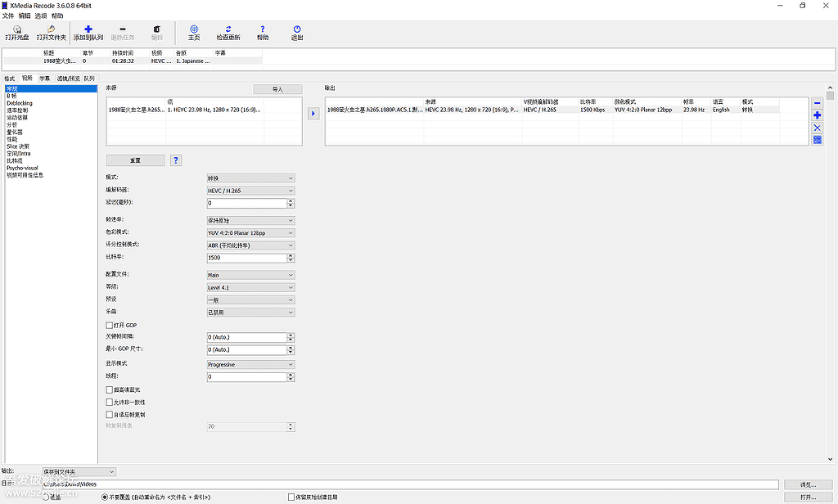838x504 pixels.
Task: Click the blue arrow to add stream to output
Action: point(313,113)
